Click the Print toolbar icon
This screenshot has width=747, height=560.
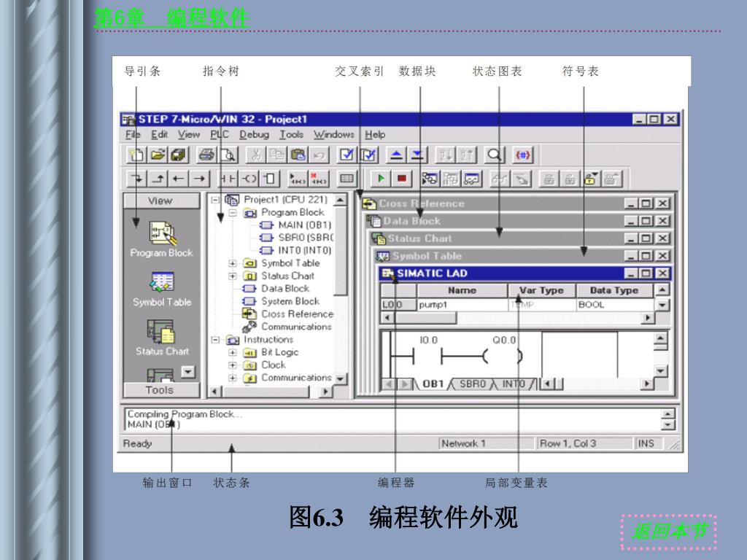coord(207,155)
